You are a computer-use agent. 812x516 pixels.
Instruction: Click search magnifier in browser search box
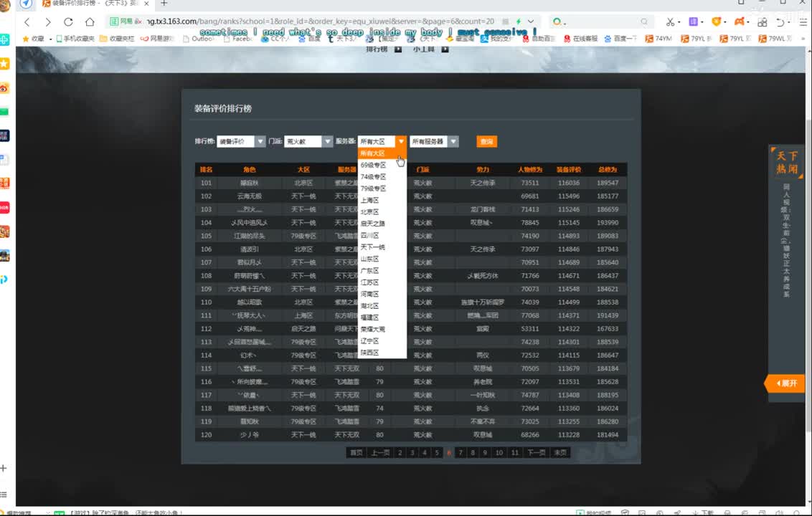[x=644, y=21]
